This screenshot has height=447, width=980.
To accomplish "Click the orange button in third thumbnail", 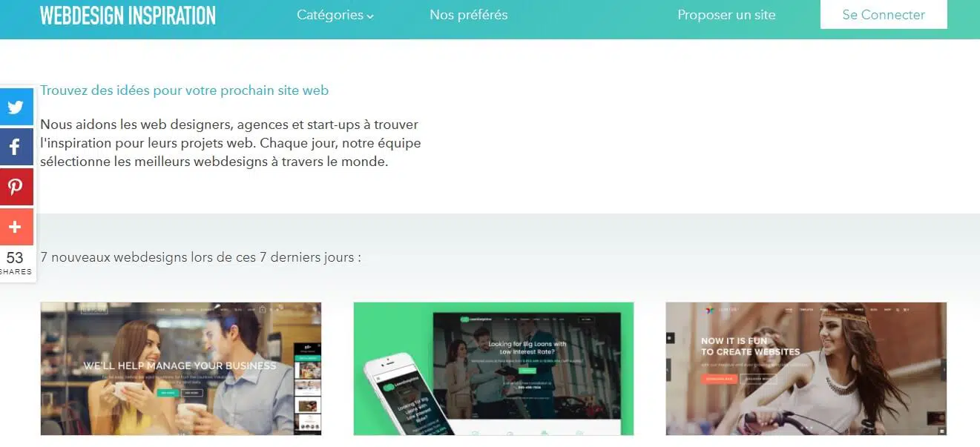I will coord(719,379).
